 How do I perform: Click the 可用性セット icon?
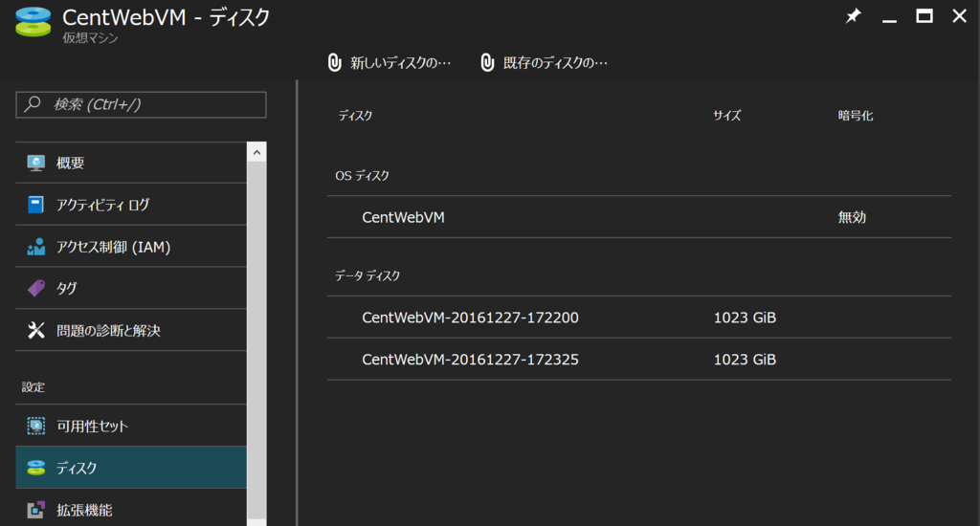36,426
